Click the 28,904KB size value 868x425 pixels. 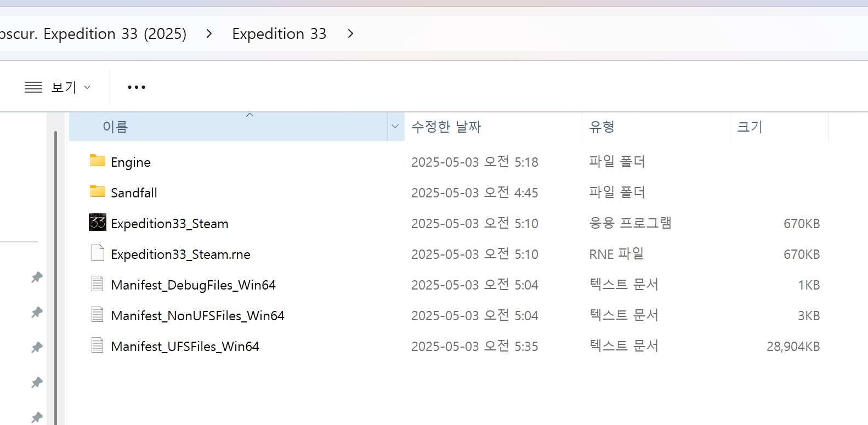click(793, 347)
